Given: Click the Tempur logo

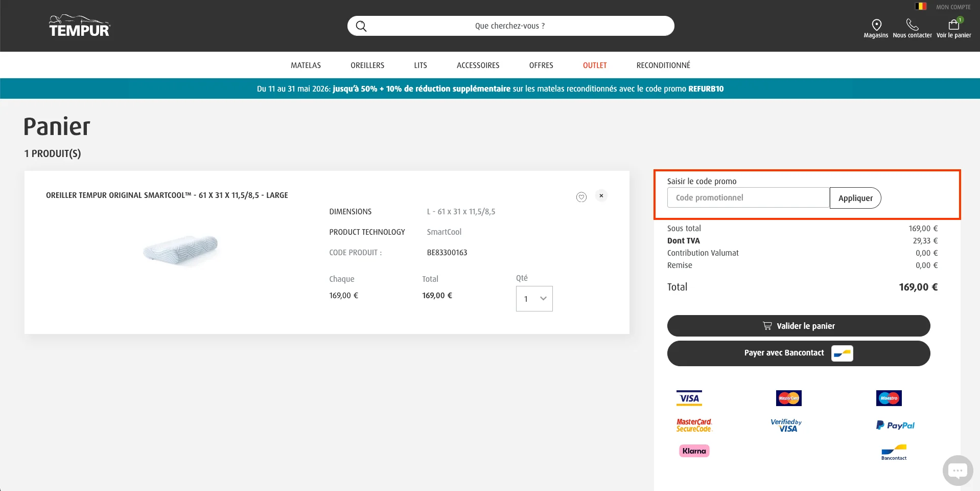Looking at the screenshot, I should point(79,26).
